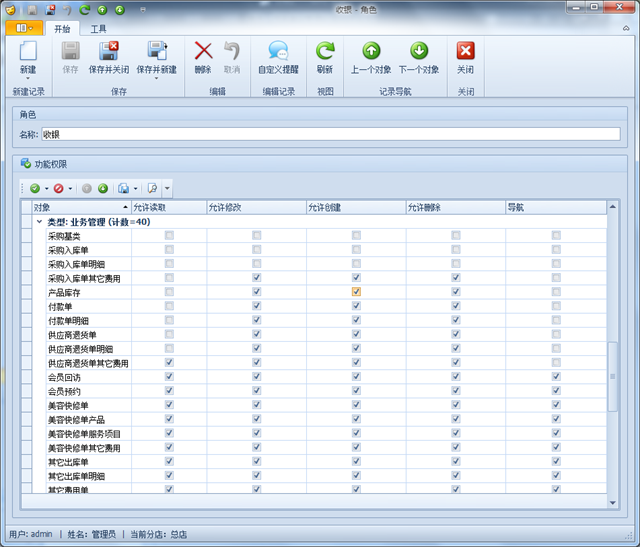This screenshot has width=640, height=547.
Task: Click the red X 删除 icon
Action: [x=203, y=51]
